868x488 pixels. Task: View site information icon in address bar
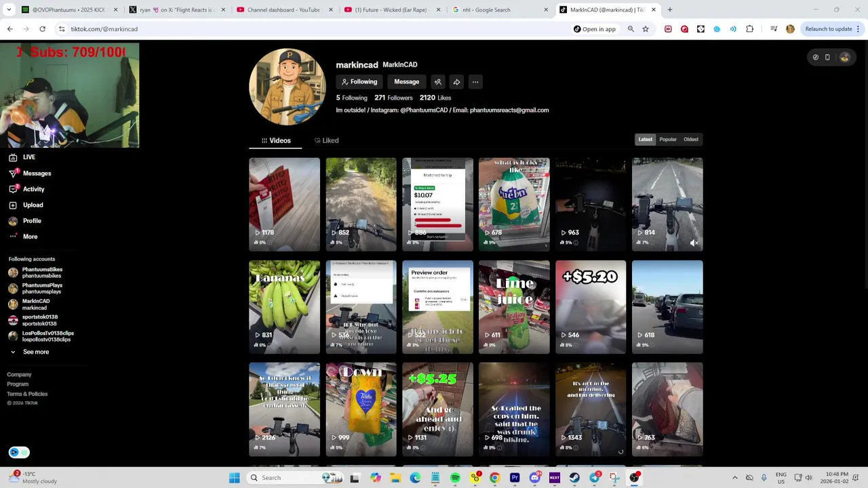point(62,29)
